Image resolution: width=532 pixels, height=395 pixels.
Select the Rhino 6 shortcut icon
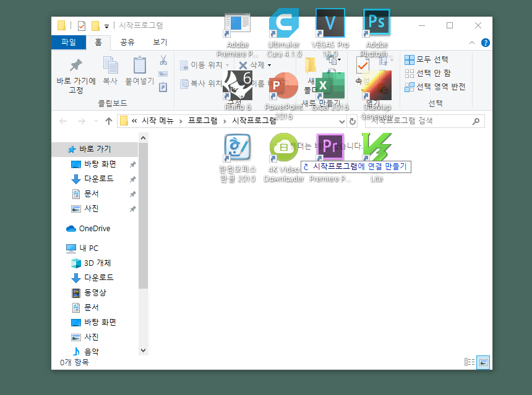[238, 86]
